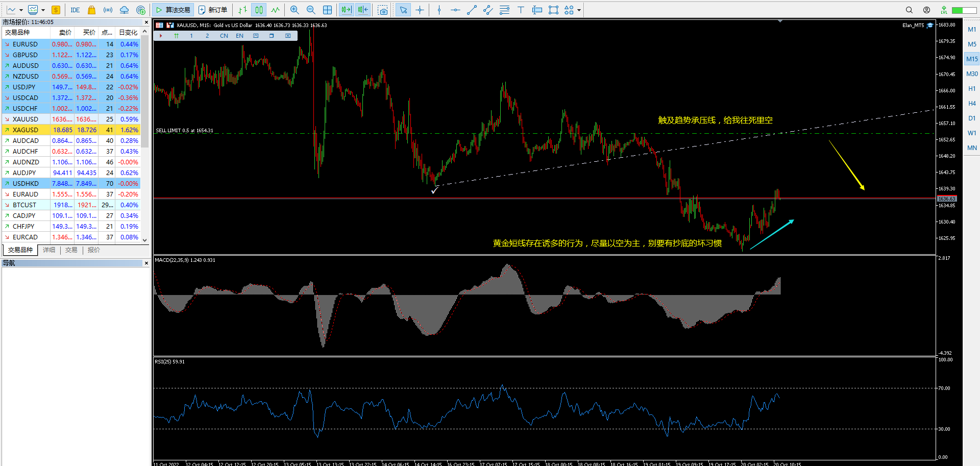Switch panel language to EN

tap(239, 36)
